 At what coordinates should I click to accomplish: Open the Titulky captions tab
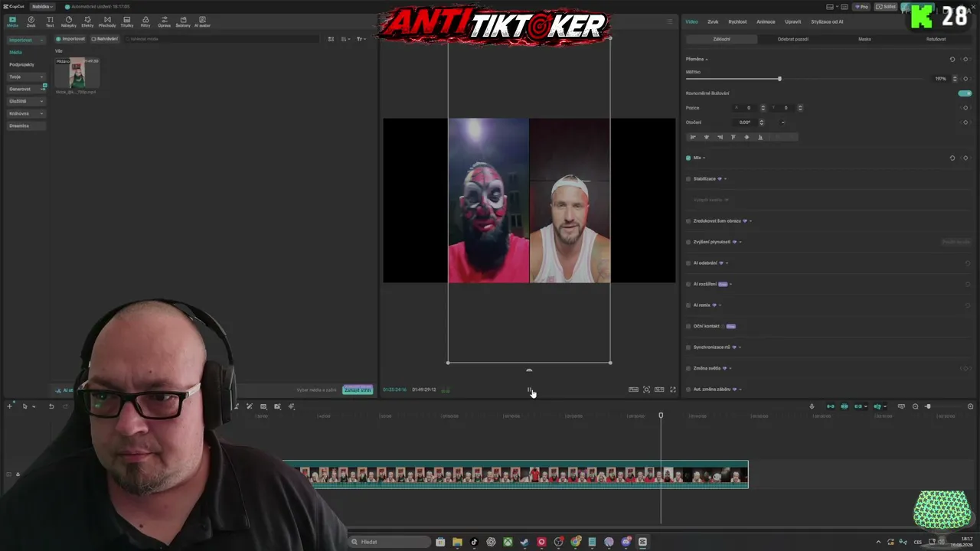(126, 21)
